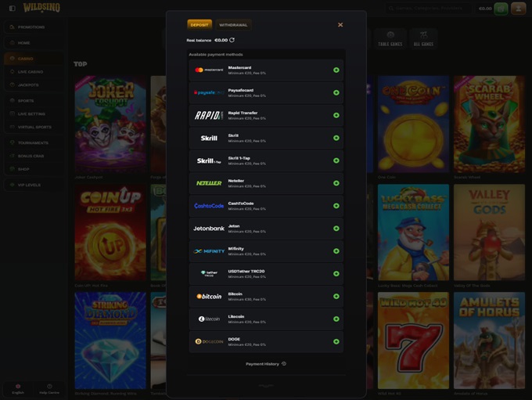Open Promotions in the sidebar
The height and width of the screenshot is (400, 532).
tap(31, 27)
